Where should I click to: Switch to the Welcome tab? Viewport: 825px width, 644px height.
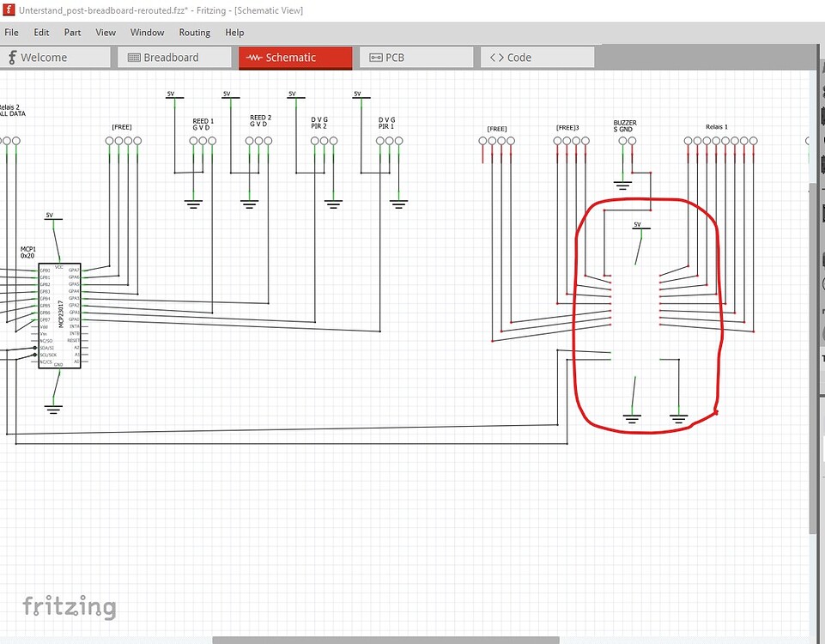pos(55,58)
